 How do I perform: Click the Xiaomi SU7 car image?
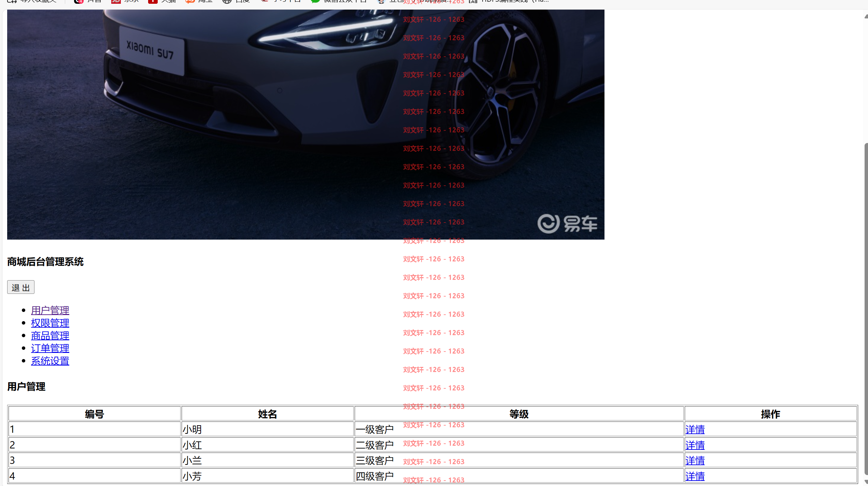click(x=305, y=125)
